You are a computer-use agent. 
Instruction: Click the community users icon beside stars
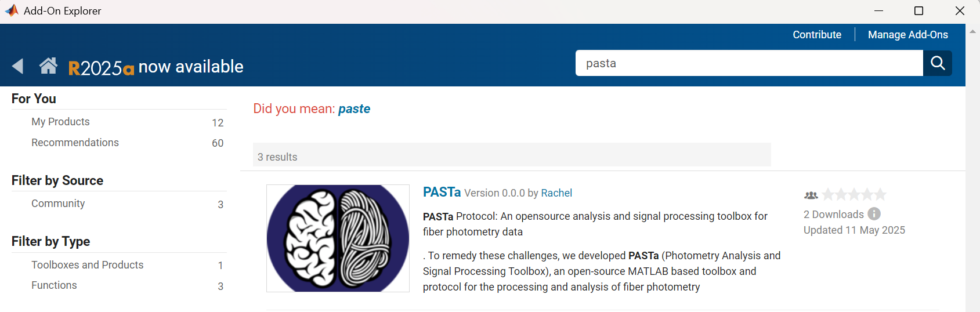tap(811, 195)
